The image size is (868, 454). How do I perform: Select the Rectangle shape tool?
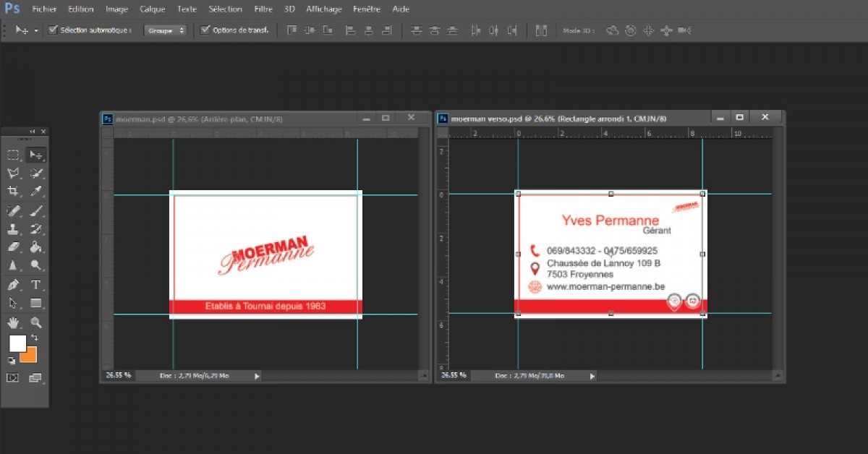35,303
